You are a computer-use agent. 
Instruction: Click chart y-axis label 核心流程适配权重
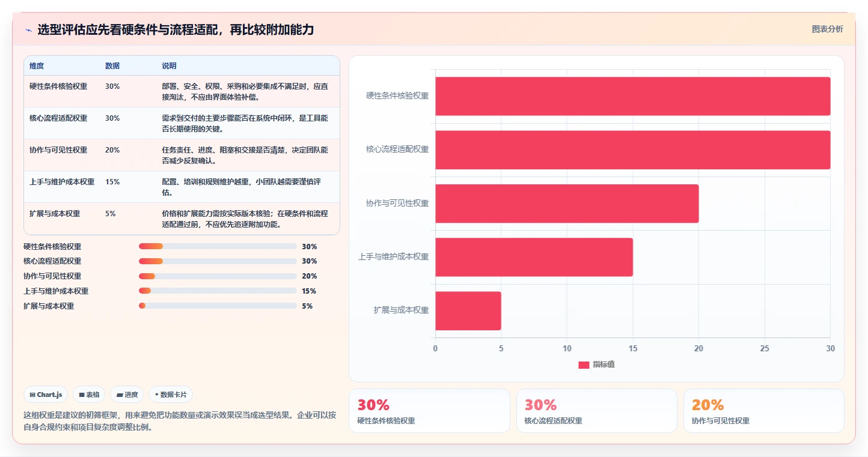[397, 149]
